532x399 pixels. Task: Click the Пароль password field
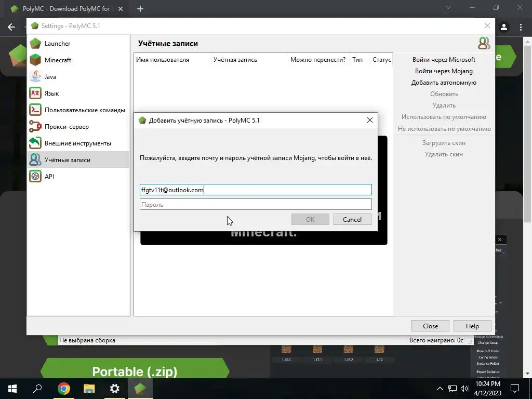256,205
